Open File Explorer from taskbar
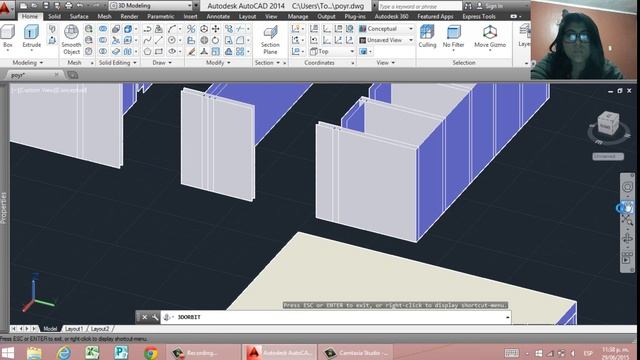The image size is (640, 360). (x=34, y=353)
